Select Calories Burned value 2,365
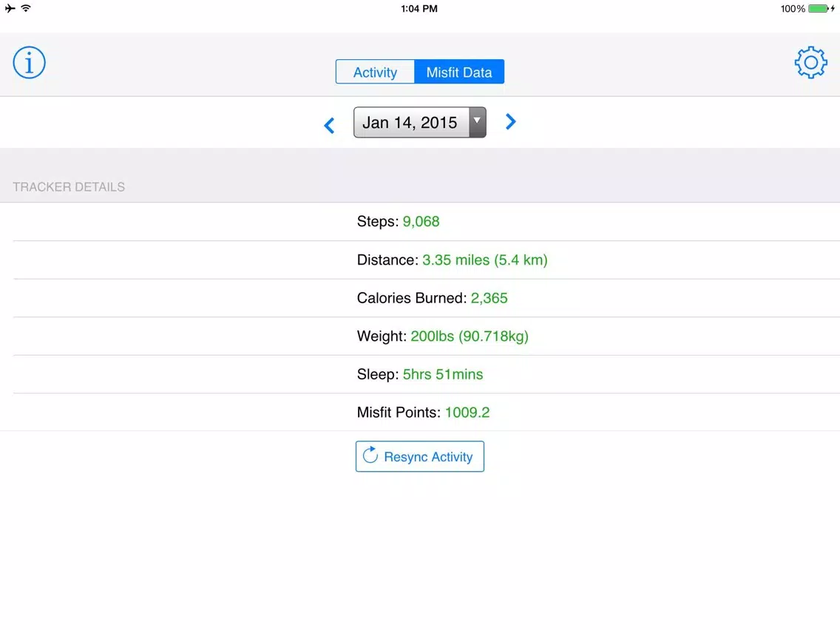This screenshot has height=630, width=840. (x=489, y=298)
